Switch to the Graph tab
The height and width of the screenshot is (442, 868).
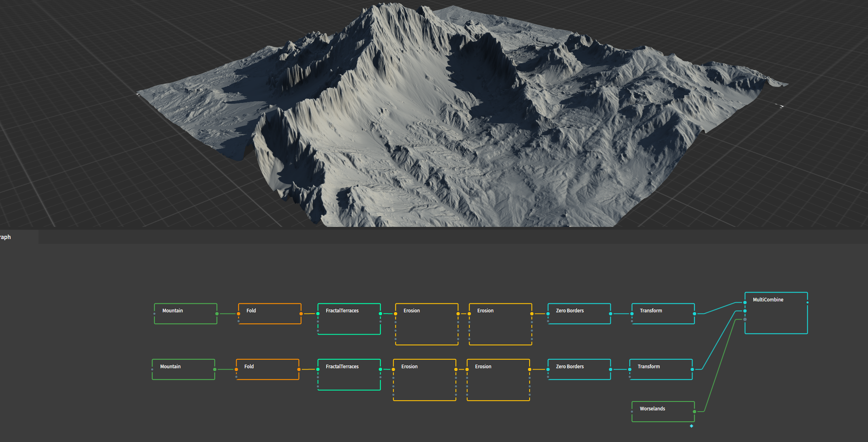tap(6, 237)
